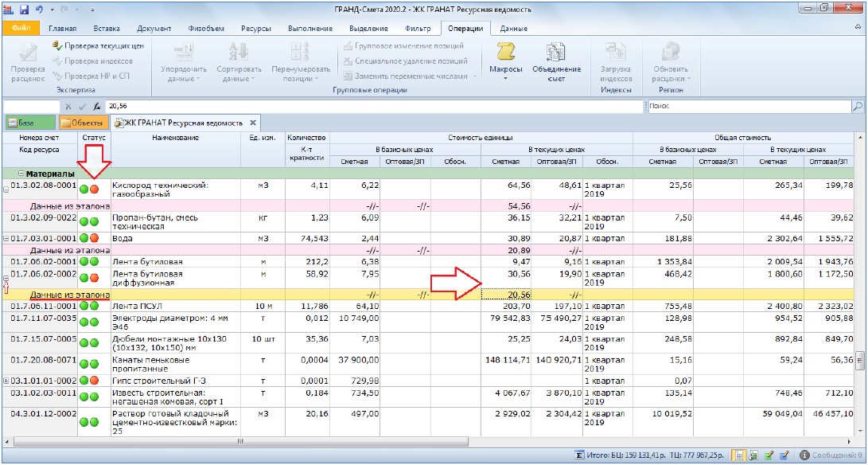Open the Фильтр ribbon tab
The height and width of the screenshot is (465, 868).
pyautogui.click(x=418, y=29)
